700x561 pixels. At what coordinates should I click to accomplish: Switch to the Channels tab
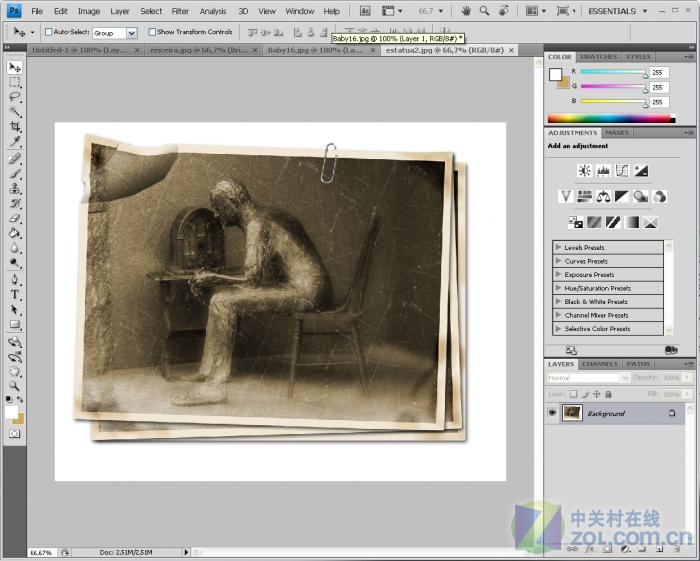pyautogui.click(x=600, y=364)
